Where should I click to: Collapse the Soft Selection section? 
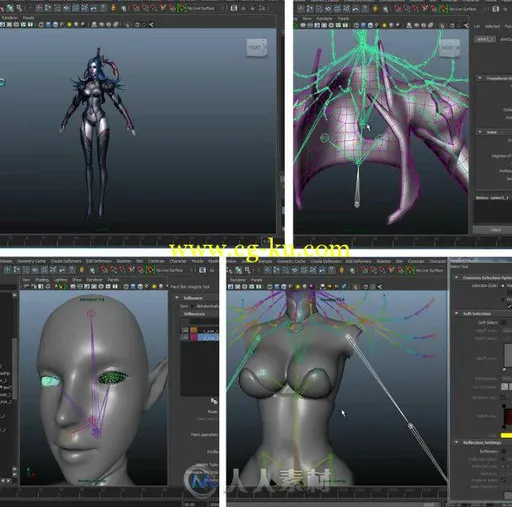(456, 314)
